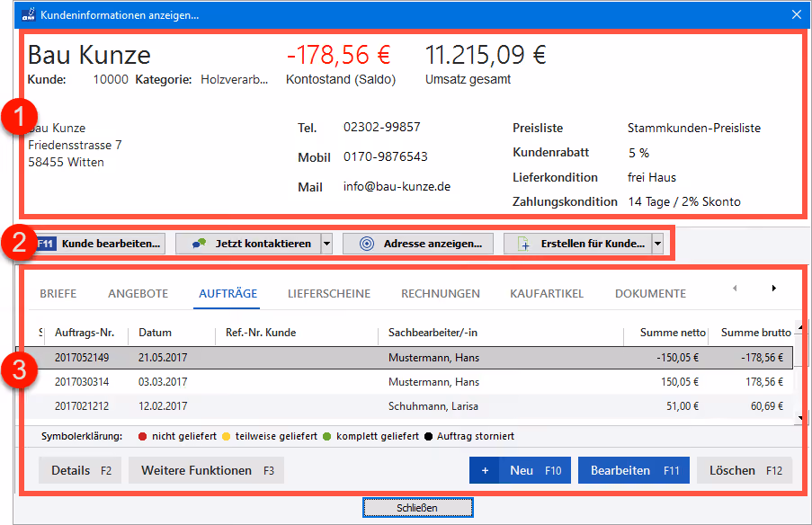Click the mail address info@bau-kunze.de
812x525 pixels.
(x=397, y=186)
